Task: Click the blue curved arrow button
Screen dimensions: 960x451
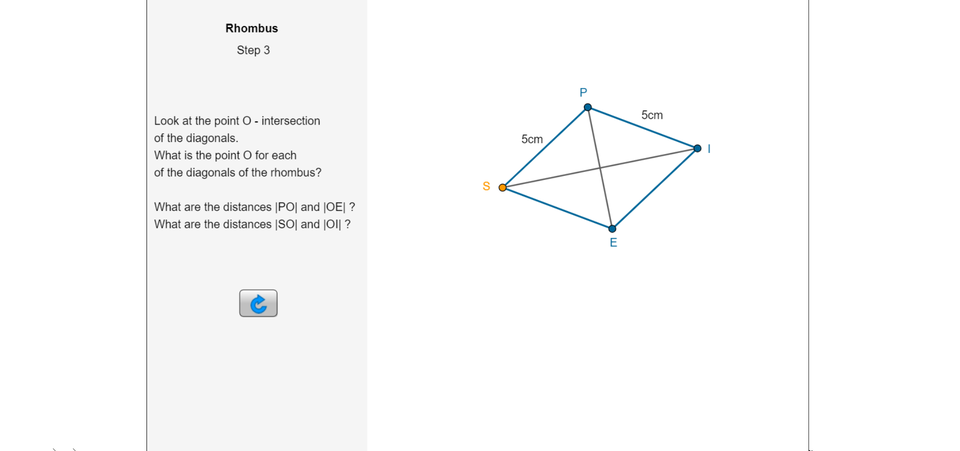Action: pyautogui.click(x=258, y=303)
